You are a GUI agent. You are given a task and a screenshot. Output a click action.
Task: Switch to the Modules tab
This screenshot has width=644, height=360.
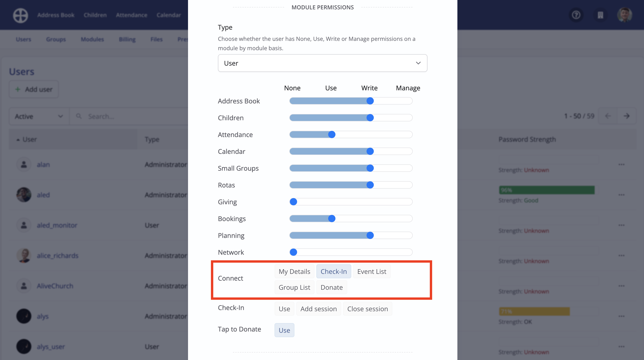click(92, 39)
